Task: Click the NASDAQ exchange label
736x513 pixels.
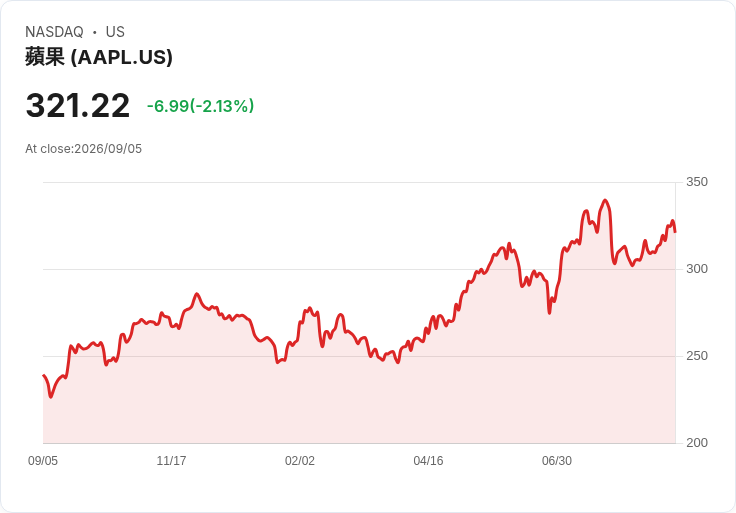Action: (x=54, y=32)
